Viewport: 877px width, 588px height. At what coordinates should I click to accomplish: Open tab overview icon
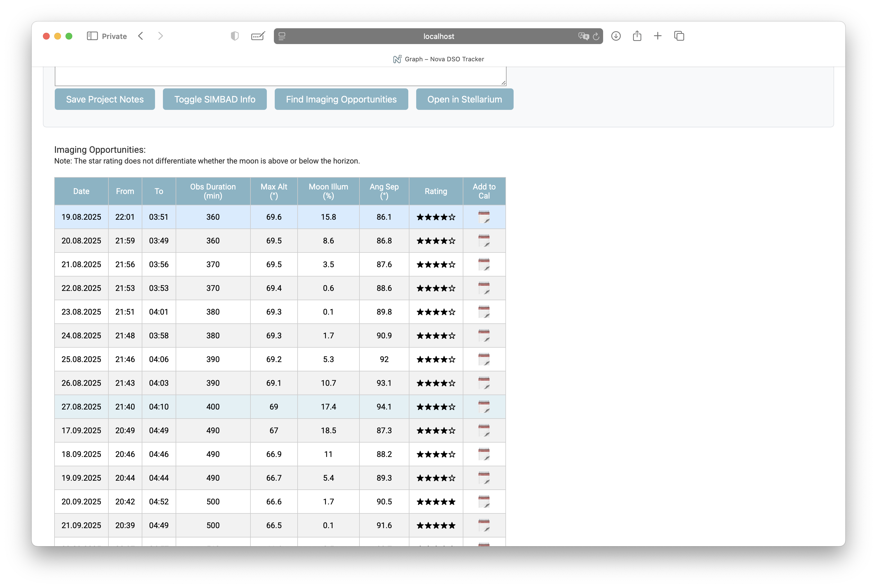click(679, 36)
